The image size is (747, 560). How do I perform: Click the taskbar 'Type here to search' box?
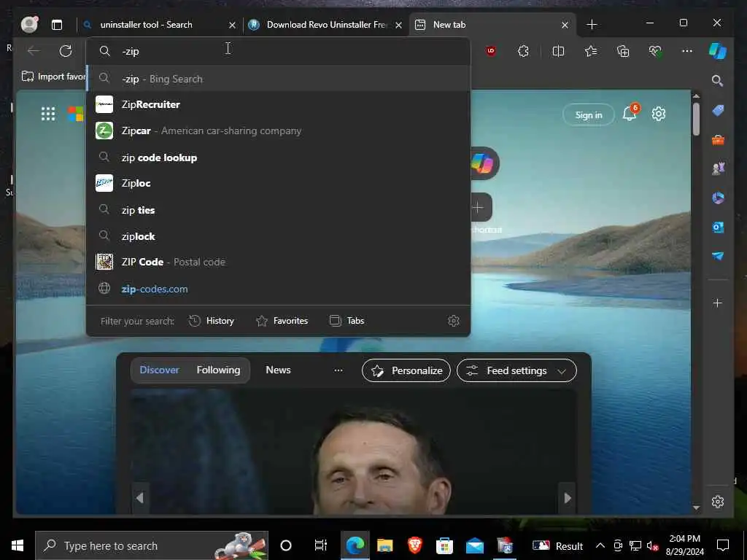(x=152, y=545)
